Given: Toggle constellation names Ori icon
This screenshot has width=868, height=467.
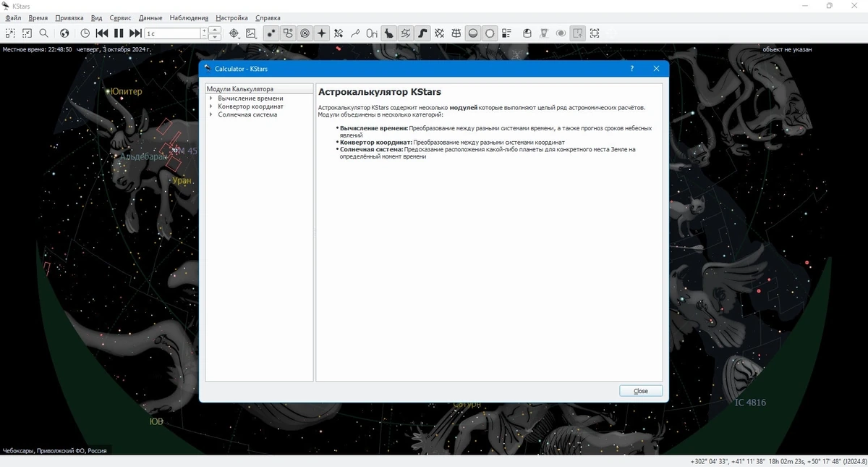Looking at the screenshot, I should pyautogui.click(x=372, y=33).
